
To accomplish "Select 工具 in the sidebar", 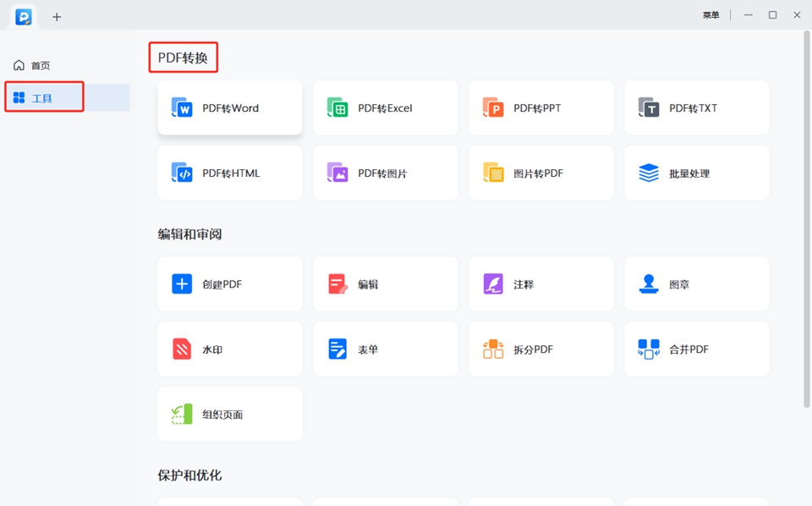I will (67, 97).
